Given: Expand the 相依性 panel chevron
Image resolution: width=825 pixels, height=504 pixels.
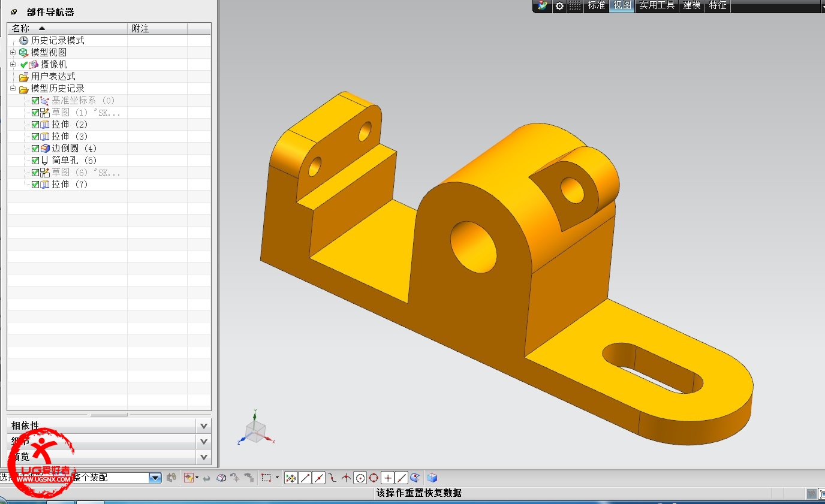Looking at the screenshot, I should 204,425.
